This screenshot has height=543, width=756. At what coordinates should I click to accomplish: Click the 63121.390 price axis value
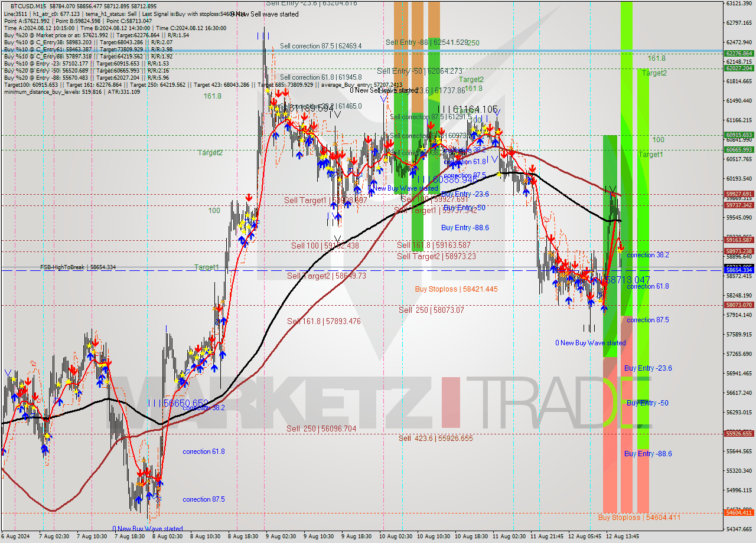coord(738,4)
